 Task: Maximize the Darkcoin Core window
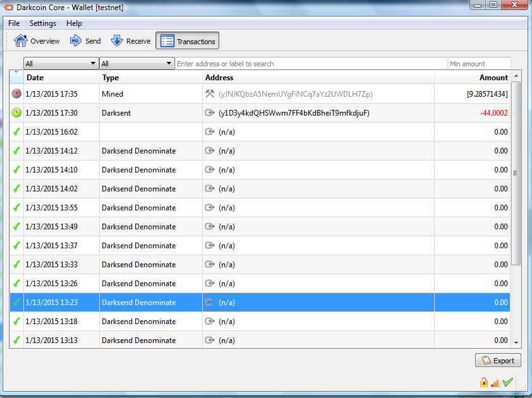[493, 5]
